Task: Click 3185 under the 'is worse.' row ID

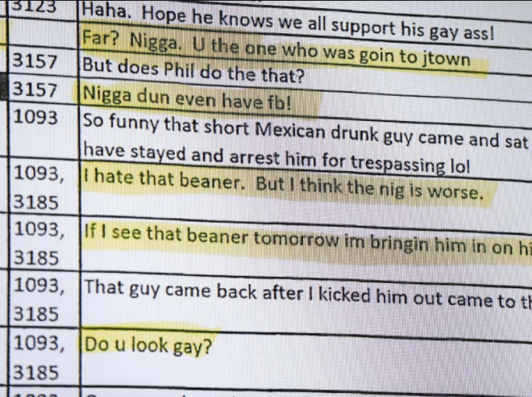Action: [36, 203]
